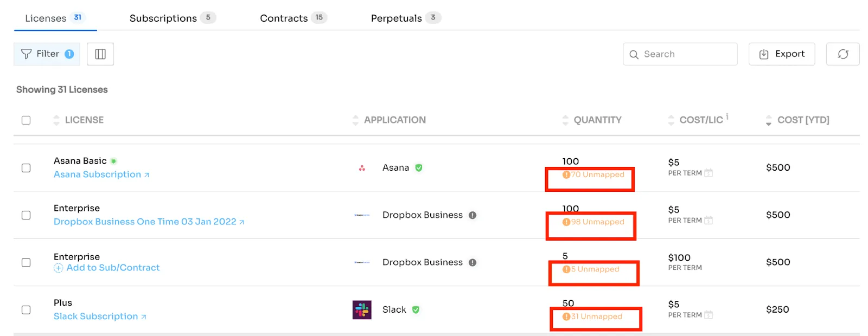Click the $100 cost per license value
The height and width of the screenshot is (336, 868).
tap(679, 258)
